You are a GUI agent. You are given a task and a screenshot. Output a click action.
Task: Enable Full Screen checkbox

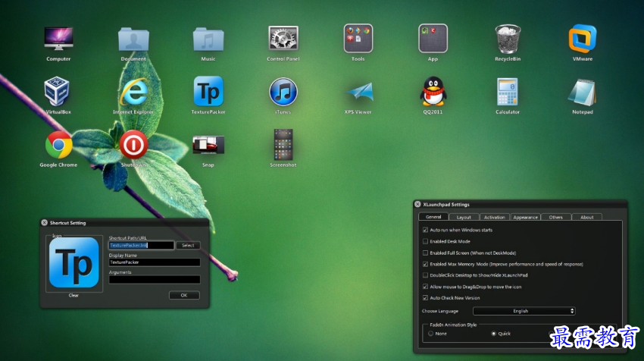tap(425, 253)
